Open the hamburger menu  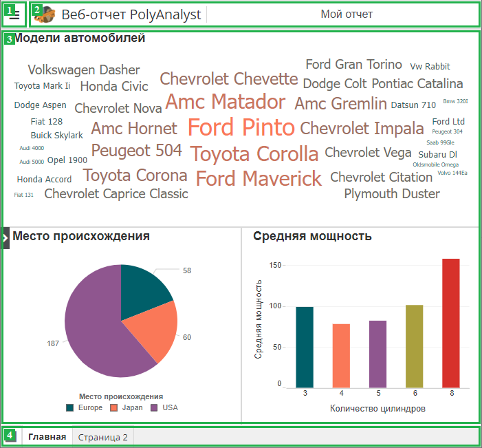tap(14, 15)
